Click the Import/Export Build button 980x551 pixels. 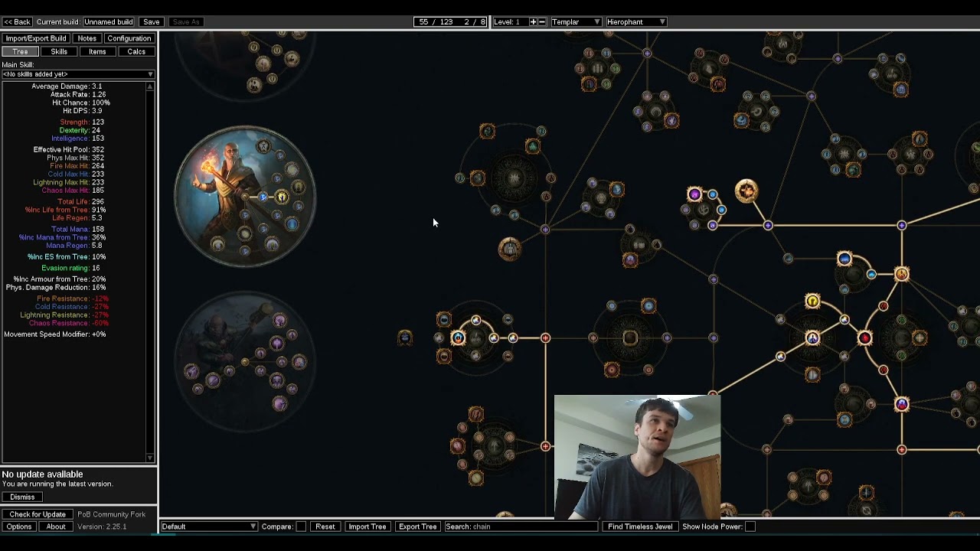pos(36,38)
